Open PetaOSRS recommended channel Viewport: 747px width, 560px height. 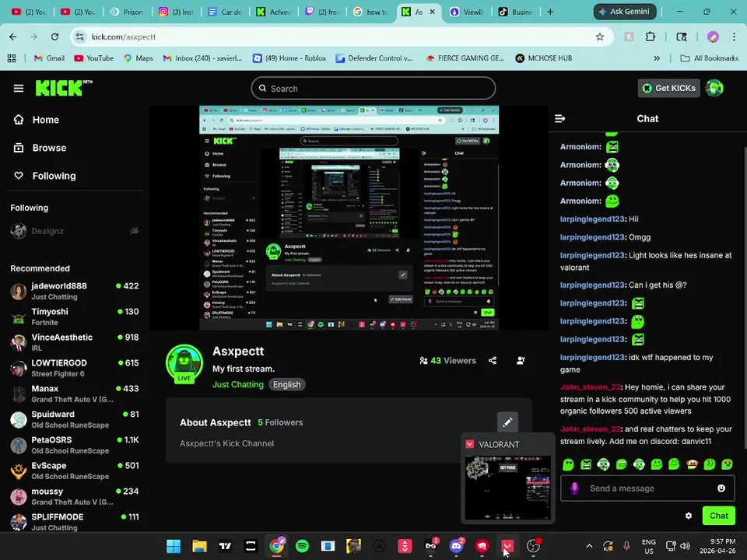74,445
